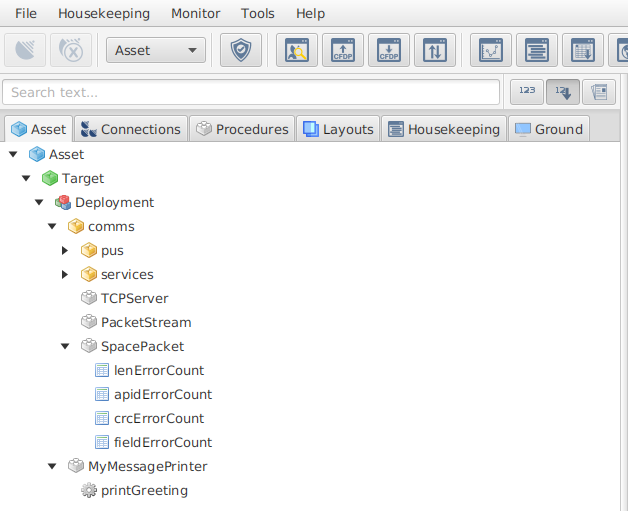Open the Housekeeping menu
Viewport: 628px width, 511px height.
104,14
